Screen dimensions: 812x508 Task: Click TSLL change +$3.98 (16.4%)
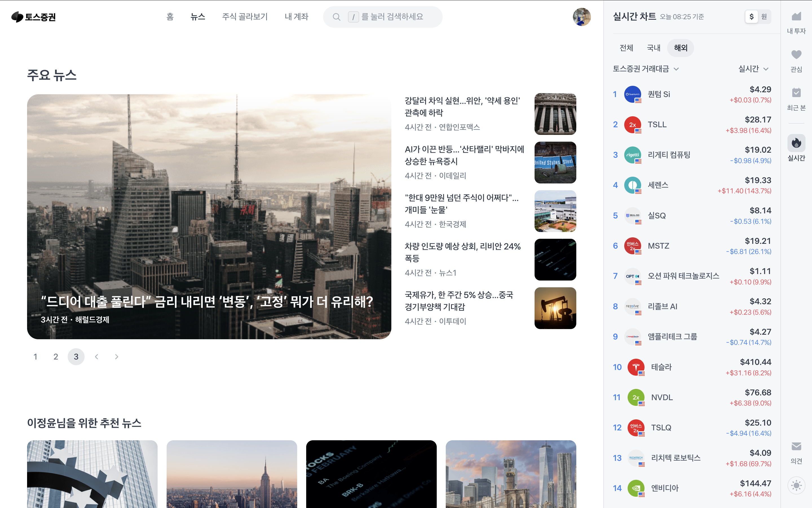point(748,131)
